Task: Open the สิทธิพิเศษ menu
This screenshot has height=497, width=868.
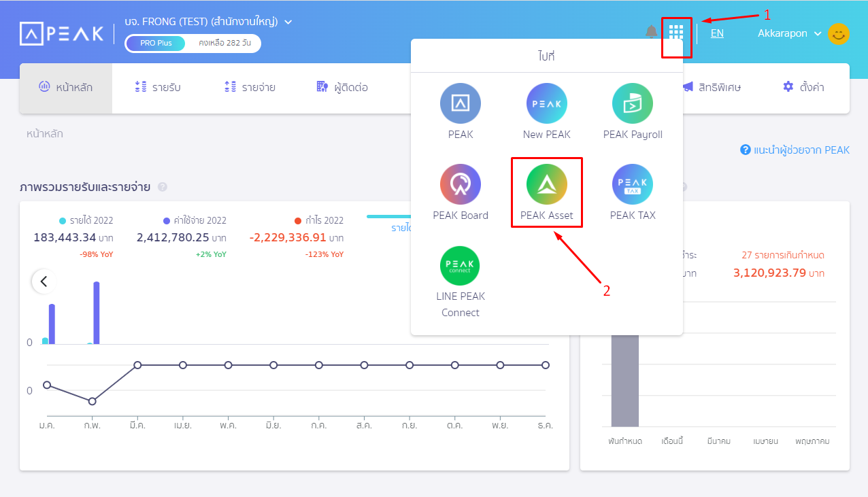Action: point(712,87)
